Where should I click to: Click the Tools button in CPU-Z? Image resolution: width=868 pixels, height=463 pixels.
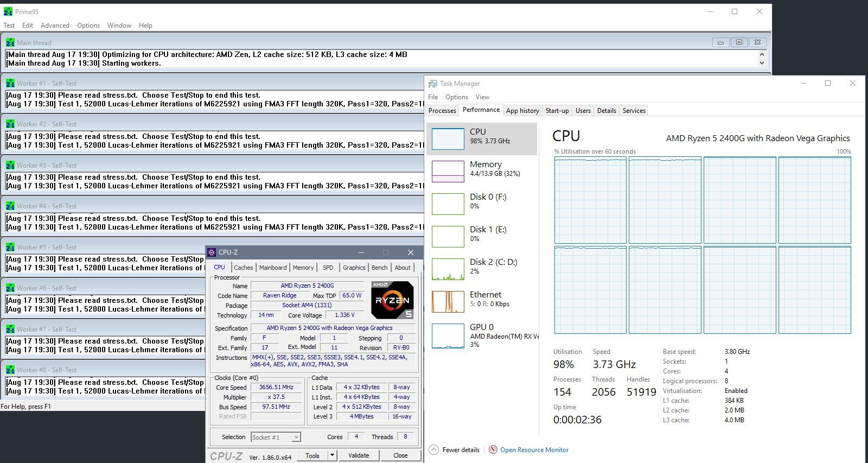(x=312, y=455)
